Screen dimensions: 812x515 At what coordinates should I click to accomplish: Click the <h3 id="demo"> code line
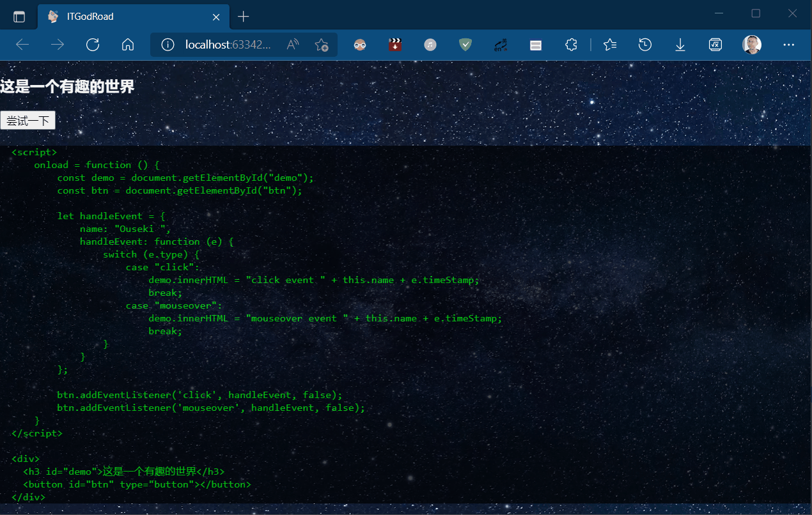[x=124, y=472]
